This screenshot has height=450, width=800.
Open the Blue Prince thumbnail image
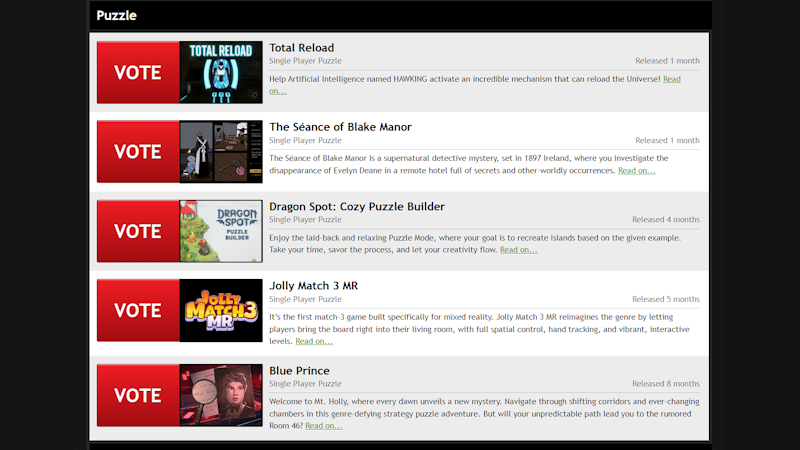pos(221,395)
